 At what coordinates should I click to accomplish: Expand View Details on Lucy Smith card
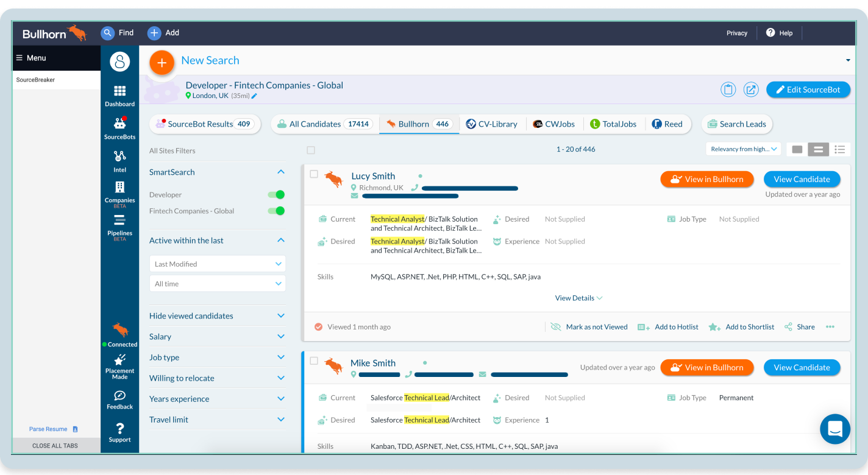pyautogui.click(x=578, y=298)
